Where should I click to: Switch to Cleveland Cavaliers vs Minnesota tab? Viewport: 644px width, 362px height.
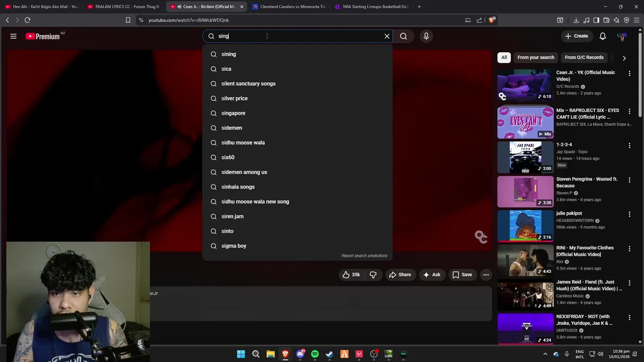coord(289,7)
